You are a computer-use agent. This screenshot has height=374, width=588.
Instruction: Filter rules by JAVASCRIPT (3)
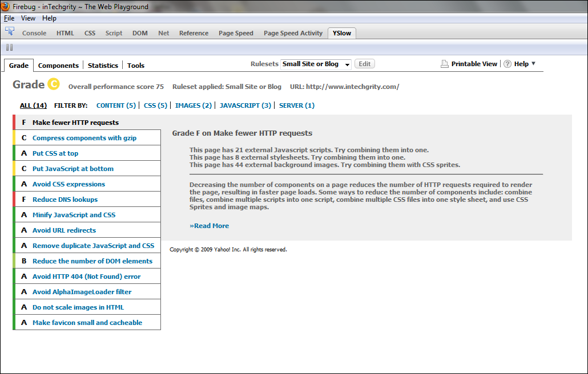245,105
